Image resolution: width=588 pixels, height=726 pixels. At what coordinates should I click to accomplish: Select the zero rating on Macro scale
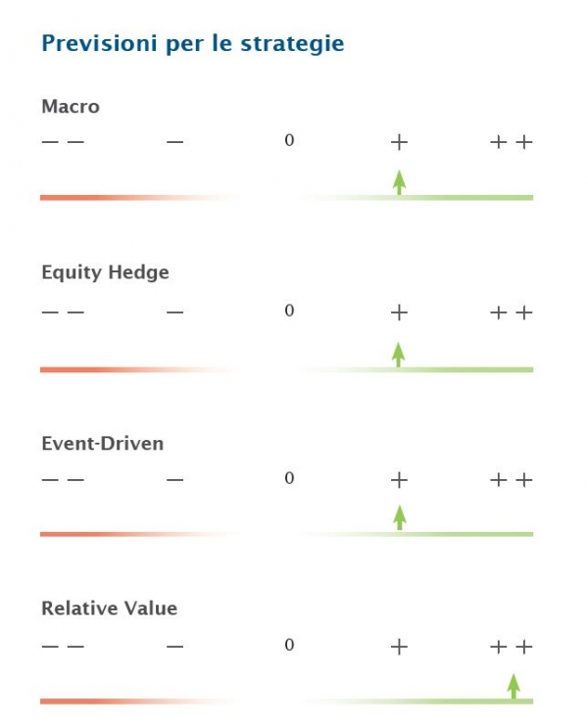289,140
